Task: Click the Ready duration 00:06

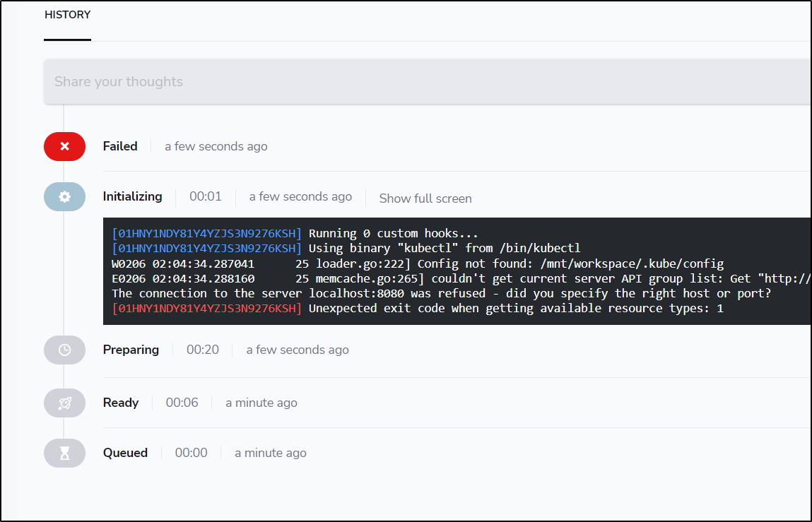Action: click(x=182, y=403)
